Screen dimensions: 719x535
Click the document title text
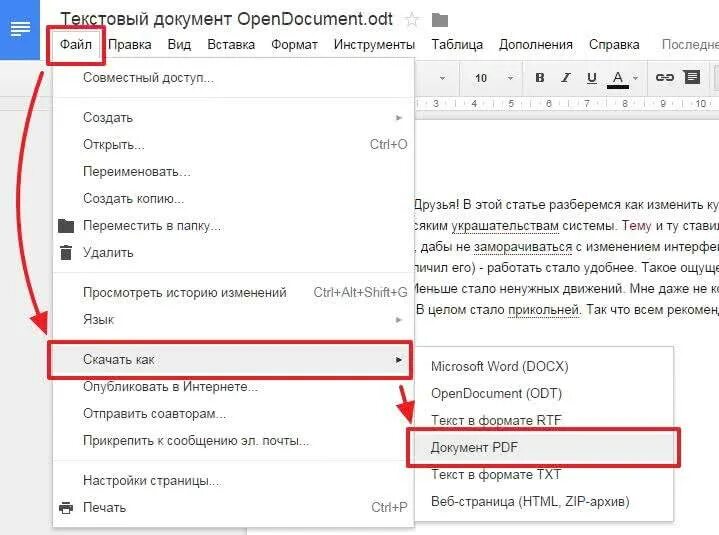click(x=227, y=20)
